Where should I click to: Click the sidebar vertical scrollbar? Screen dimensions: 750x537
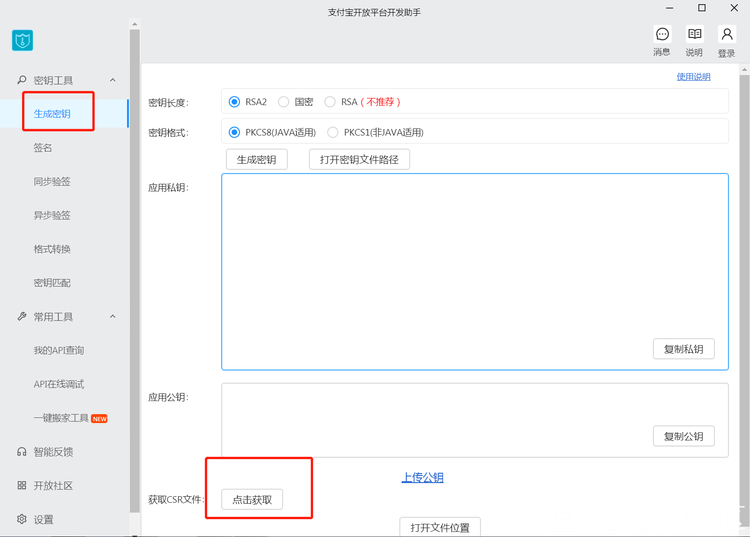(134, 270)
